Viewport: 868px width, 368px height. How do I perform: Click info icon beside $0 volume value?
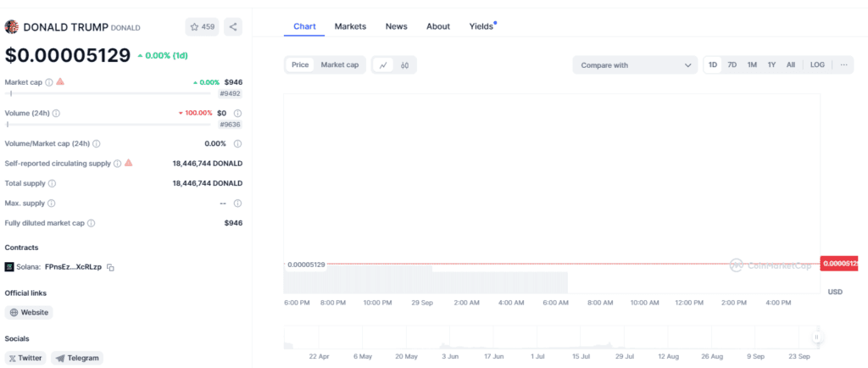(x=237, y=113)
